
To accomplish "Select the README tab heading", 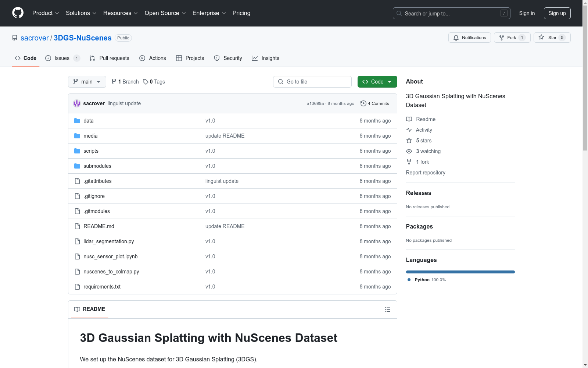I will pyautogui.click(x=90, y=309).
